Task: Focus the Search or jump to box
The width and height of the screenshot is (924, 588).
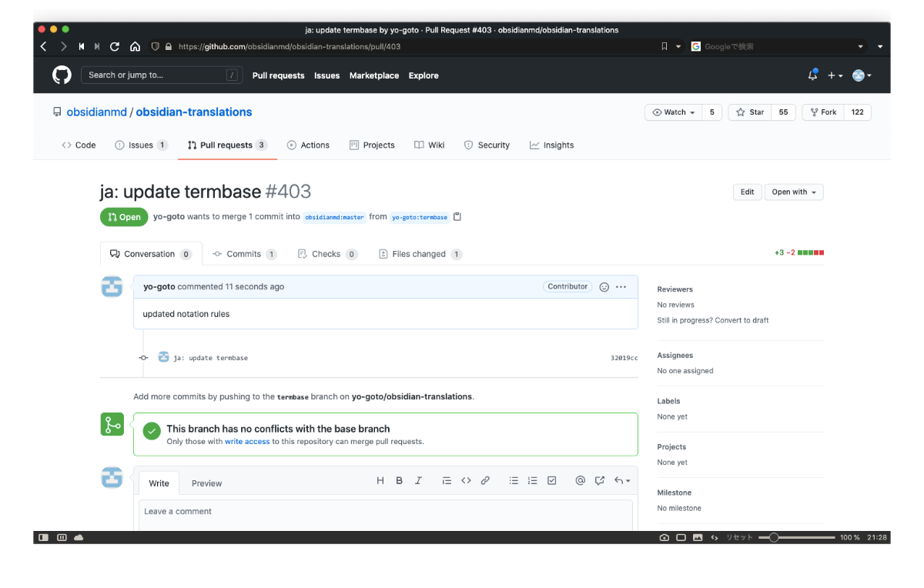Action: pos(161,75)
